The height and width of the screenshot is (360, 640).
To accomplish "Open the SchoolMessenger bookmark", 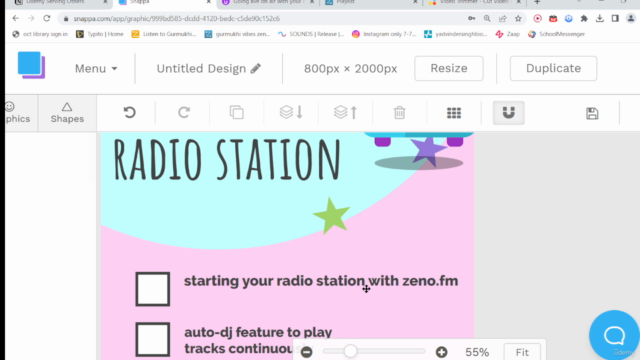I will pos(556,34).
